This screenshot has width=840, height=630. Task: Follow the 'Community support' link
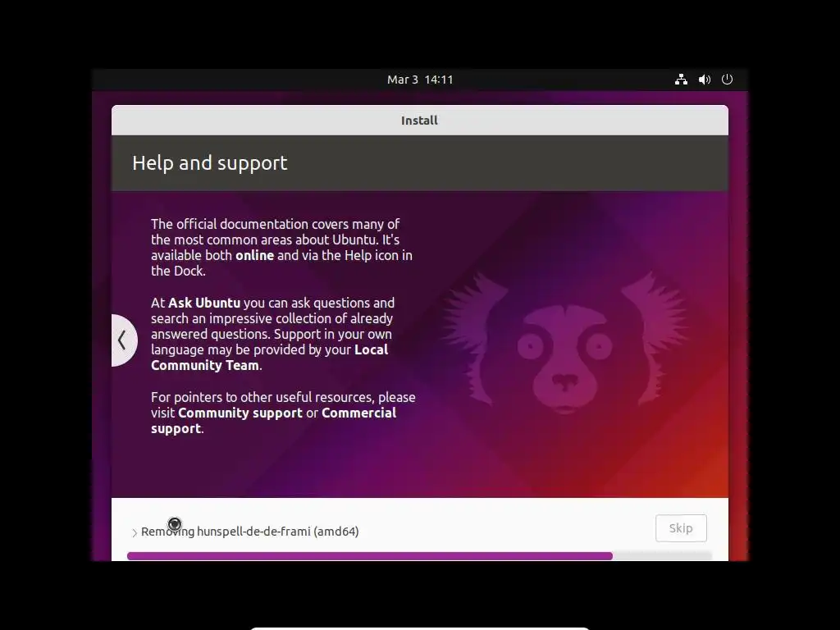click(x=240, y=413)
